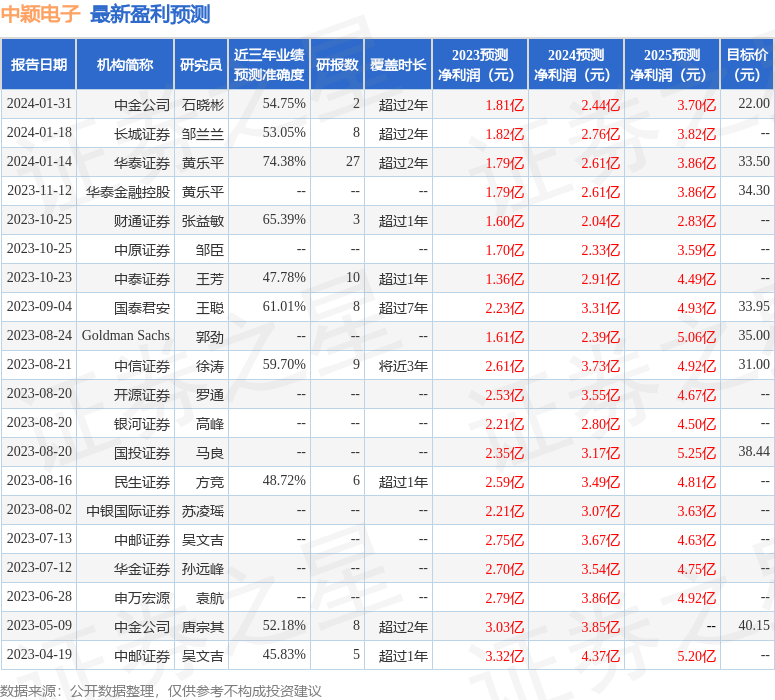
Task: Click researcher name 高峰
Action: 210,424
